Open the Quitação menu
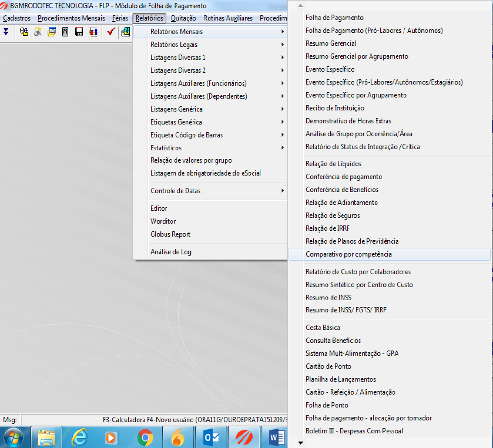Viewport: 493px width, 448px height. click(x=183, y=18)
